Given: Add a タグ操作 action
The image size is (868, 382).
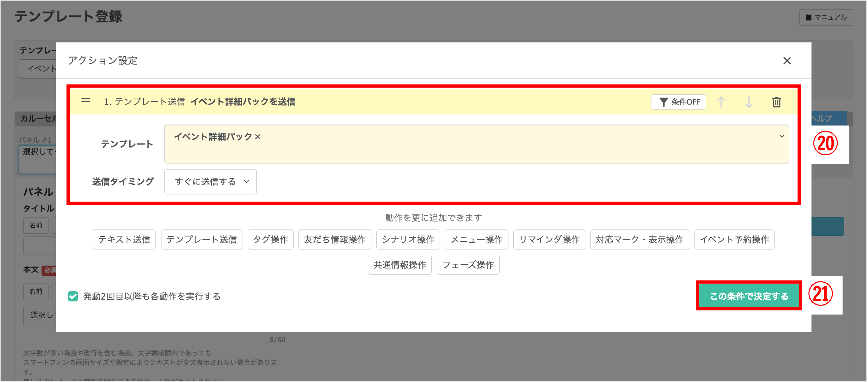Looking at the screenshot, I should tap(270, 239).
